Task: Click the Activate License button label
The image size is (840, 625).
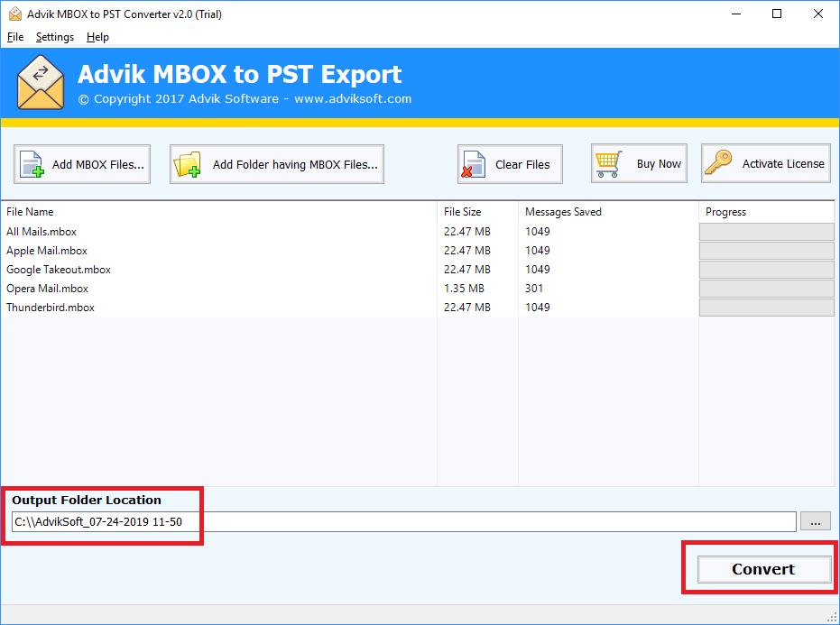Action: pyautogui.click(x=783, y=164)
